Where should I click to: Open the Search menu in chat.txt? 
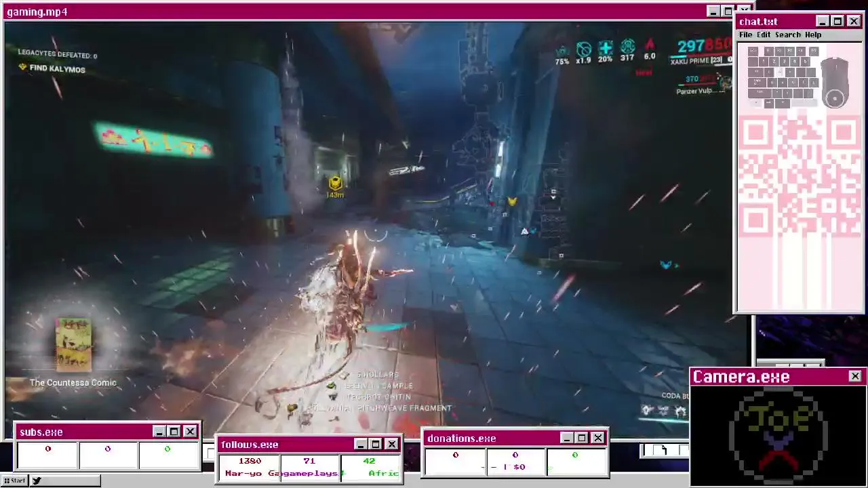pyautogui.click(x=788, y=35)
